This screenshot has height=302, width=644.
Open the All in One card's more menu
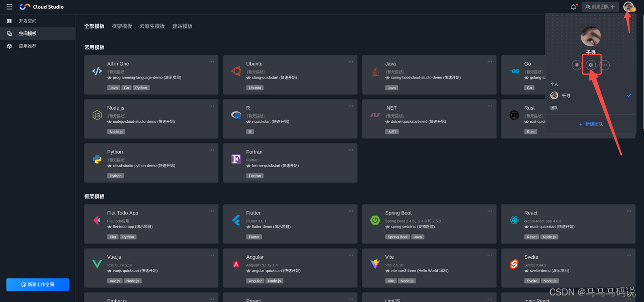click(x=212, y=62)
